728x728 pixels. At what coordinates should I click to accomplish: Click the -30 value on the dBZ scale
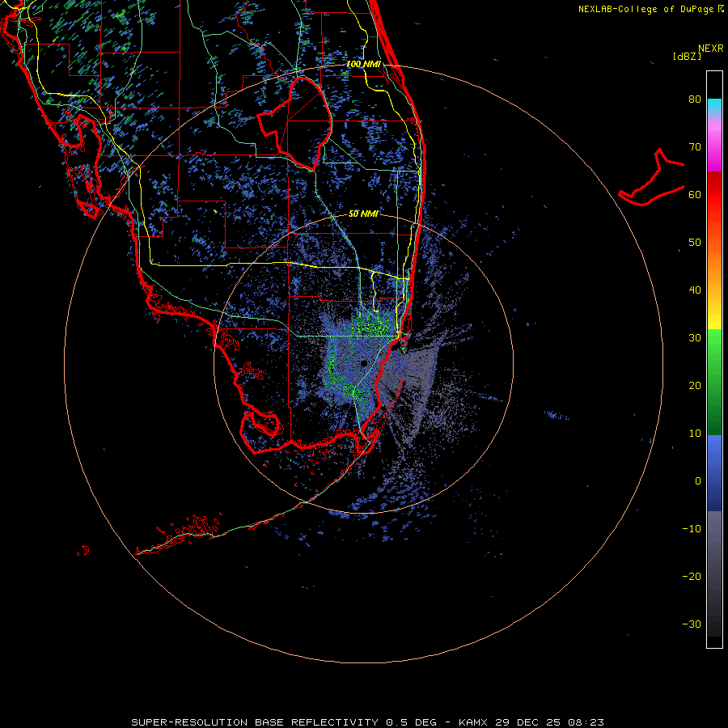(692, 624)
